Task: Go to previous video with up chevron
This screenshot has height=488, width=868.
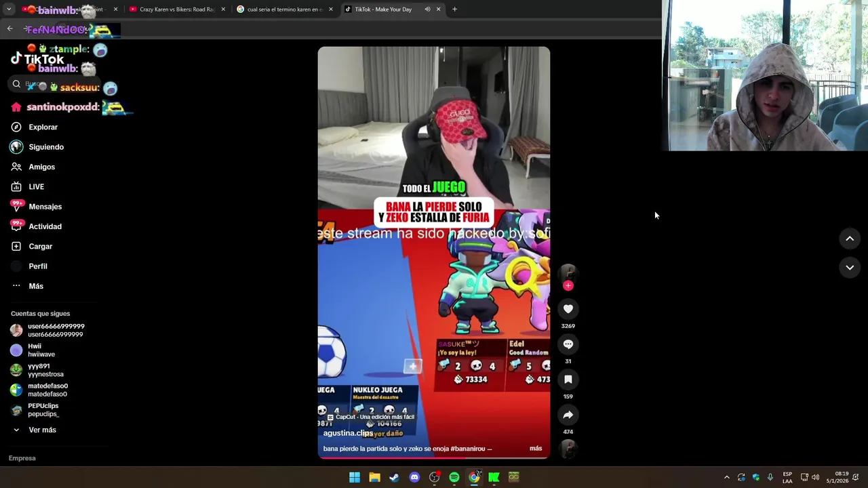Action: click(850, 239)
